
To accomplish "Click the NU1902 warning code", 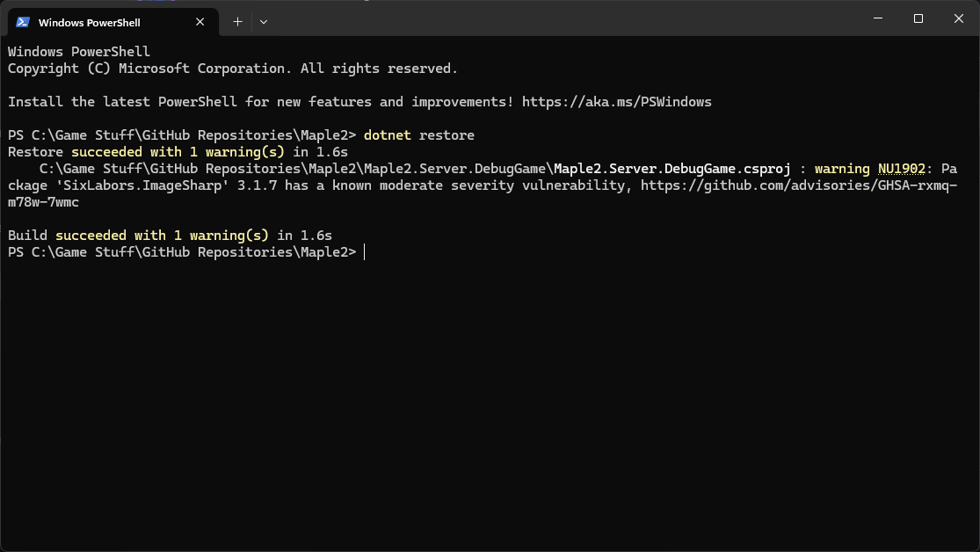I will click(901, 169).
